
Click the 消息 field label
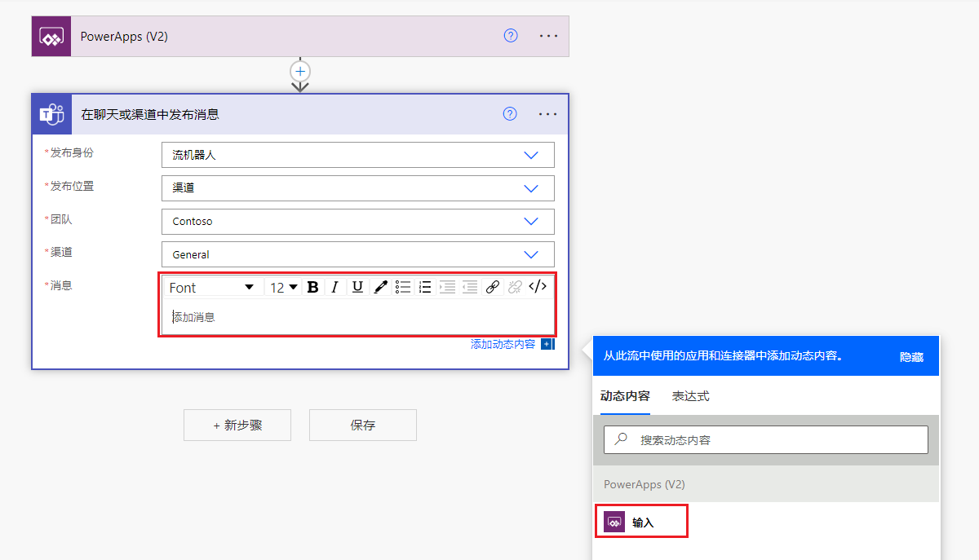coord(61,285)
